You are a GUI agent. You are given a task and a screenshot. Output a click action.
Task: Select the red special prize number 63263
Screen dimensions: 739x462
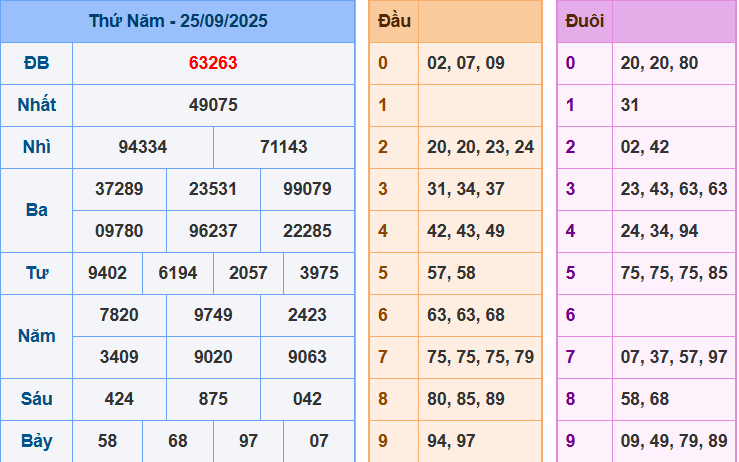pyautogui.click(x=213, y=63)
